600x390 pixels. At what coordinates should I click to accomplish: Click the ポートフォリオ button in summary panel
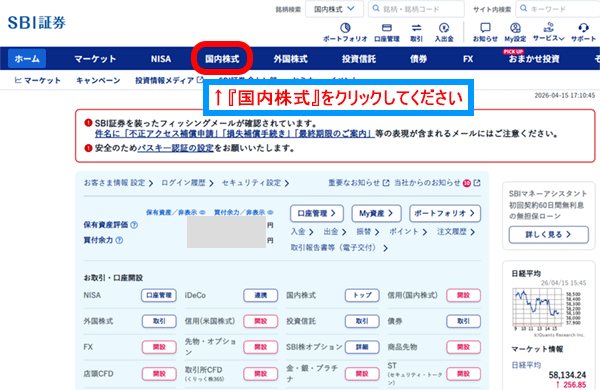(x=445, y=214)
